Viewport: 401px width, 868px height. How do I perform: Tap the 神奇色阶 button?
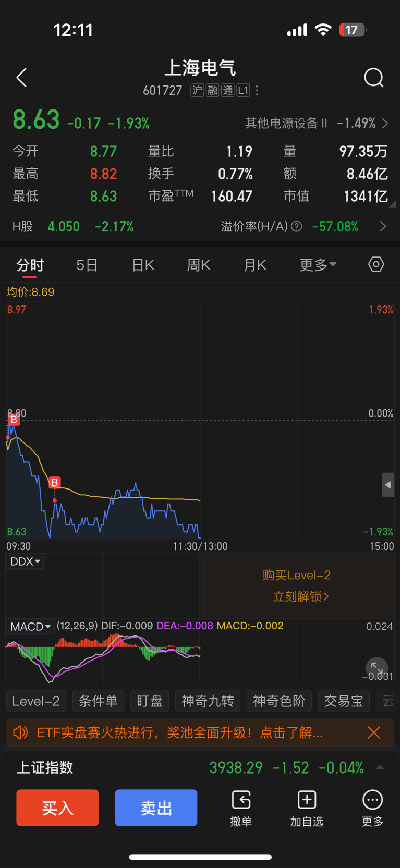[x=279, y=701]
